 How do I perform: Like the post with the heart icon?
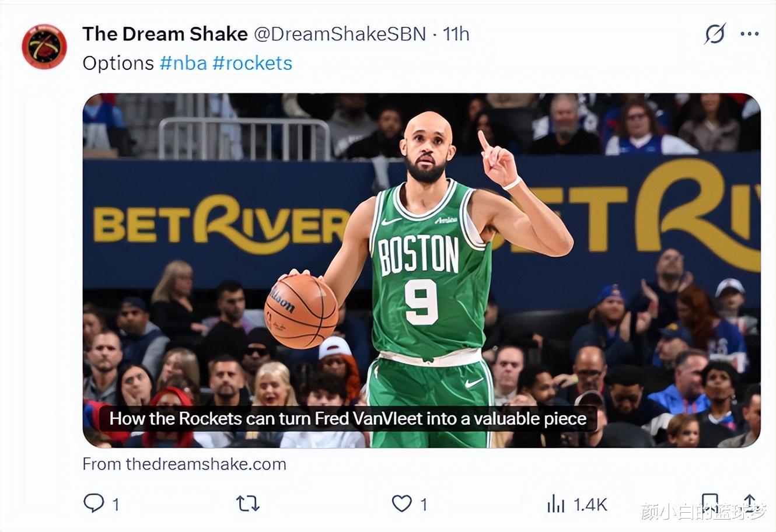point(401,503)
